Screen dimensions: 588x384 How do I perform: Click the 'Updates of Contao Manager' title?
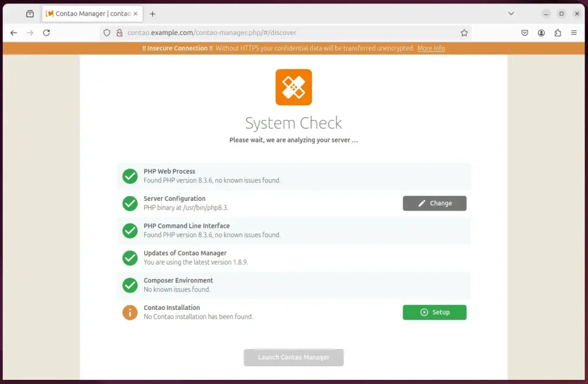(x=185, y=253)
